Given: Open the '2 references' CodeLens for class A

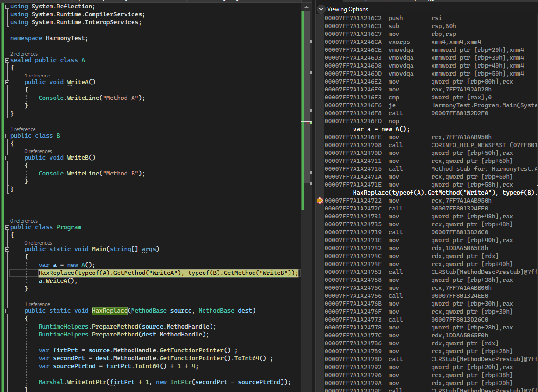Looking at the screenshot, I should (x=24, y=54).
